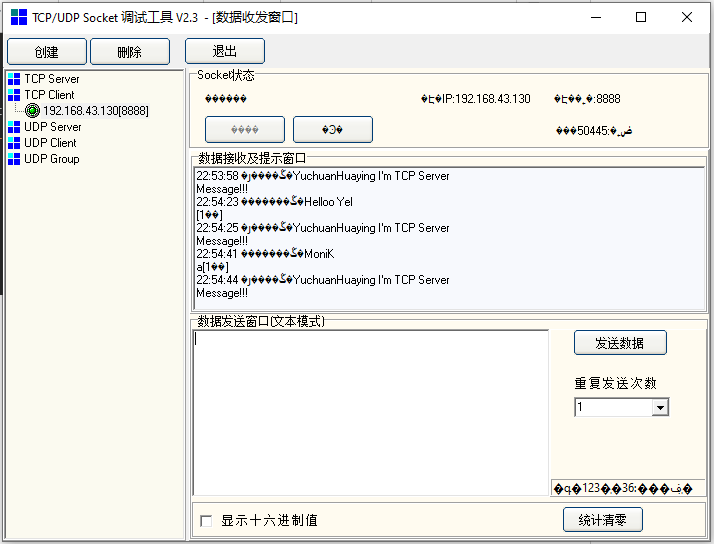Click the UDP Client node icon
This screenshot has height=544, width=714.
click(x=14, y=143)
